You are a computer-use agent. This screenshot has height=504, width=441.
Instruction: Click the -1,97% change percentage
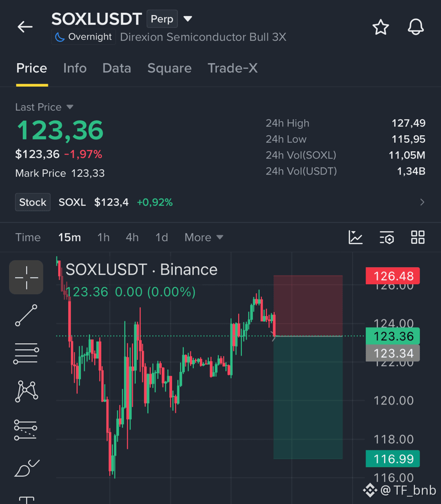(83, 154)
